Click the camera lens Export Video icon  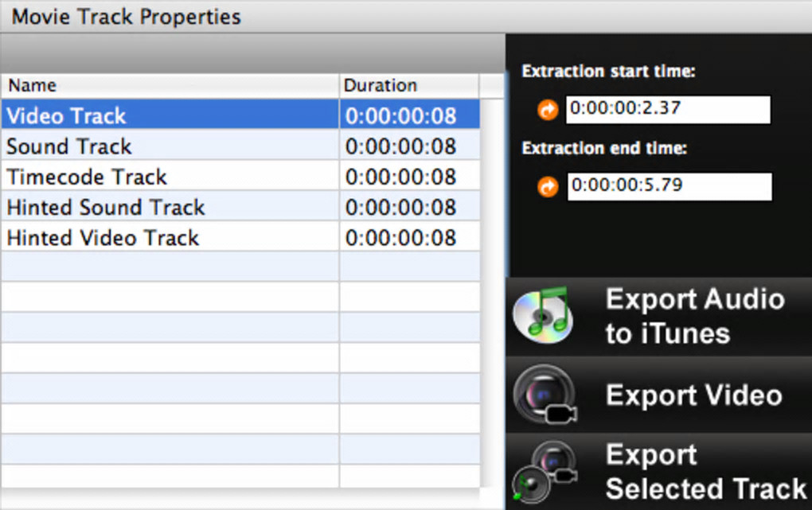pos(543,395)
